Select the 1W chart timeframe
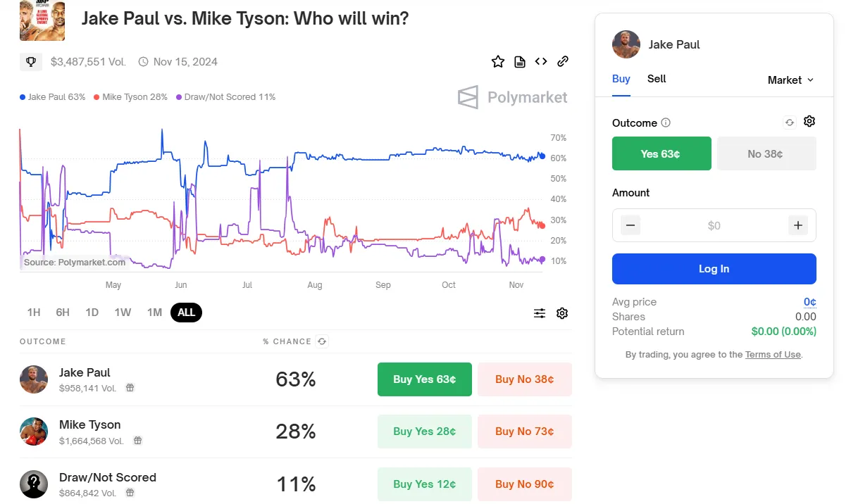This screenshot has height=504, width=851. pyautogui.click(x=123, y=313)
